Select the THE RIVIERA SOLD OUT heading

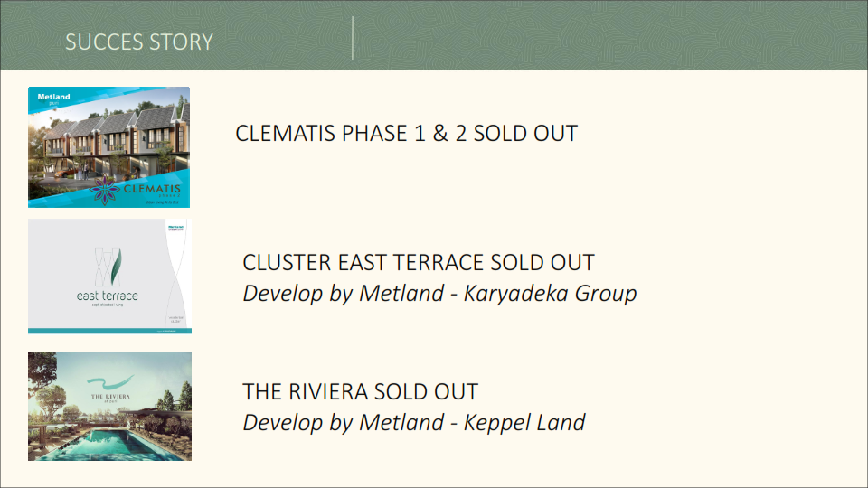coord(360,392)
